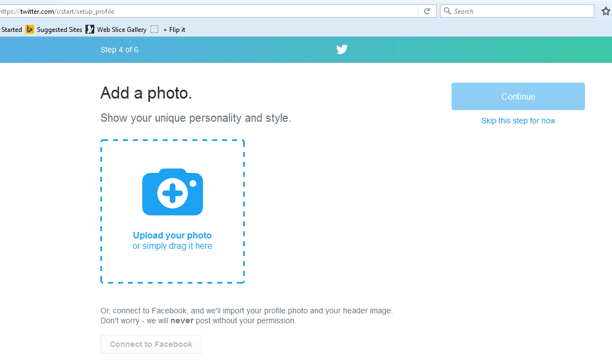612x364 pixels.
Task: Open the Web Slice Gallery bookmark icon
Action: tap(90, 29)
